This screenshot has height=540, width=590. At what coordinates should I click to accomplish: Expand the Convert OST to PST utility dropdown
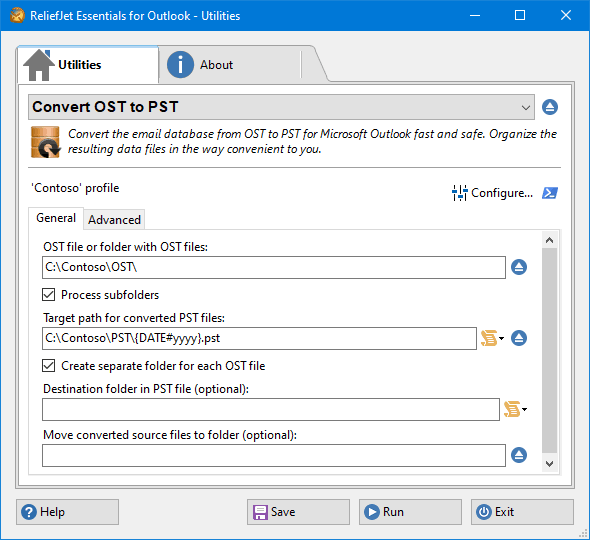click(x=281, y=107)
